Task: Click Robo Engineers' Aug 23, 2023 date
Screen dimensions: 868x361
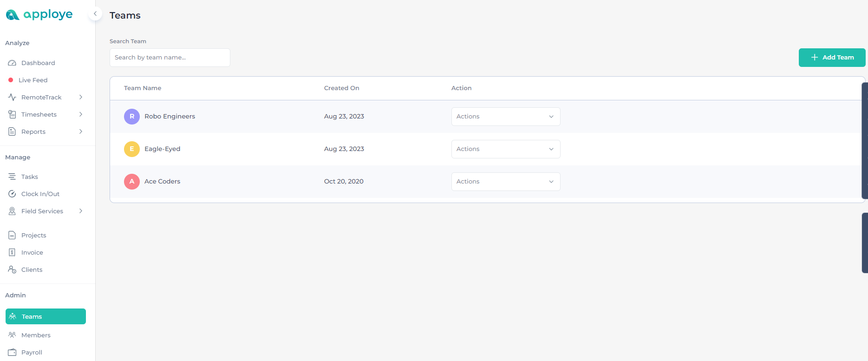Action: (344, 117)
